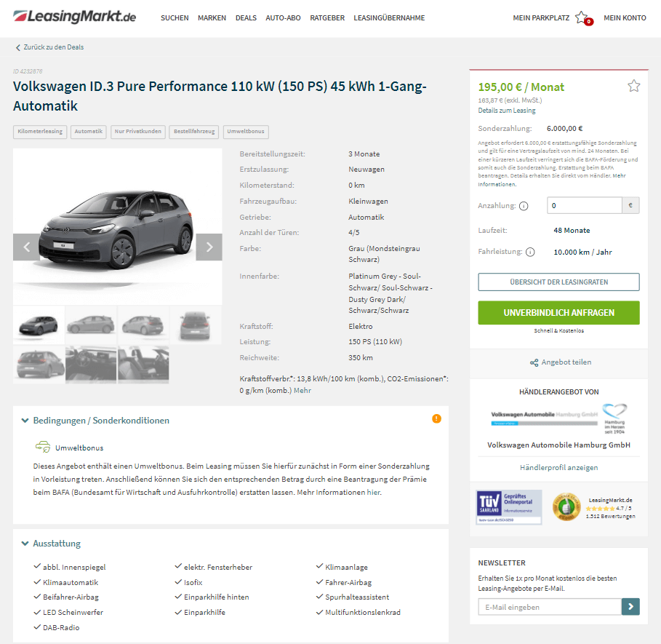
Task: Click the TÜV Saarland badge
Action: coord(509,507)
